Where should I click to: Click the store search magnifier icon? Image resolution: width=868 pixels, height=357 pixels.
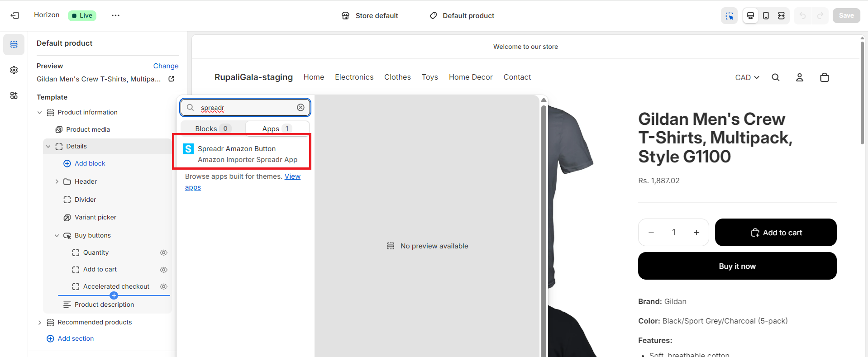[x=776, y=77]
